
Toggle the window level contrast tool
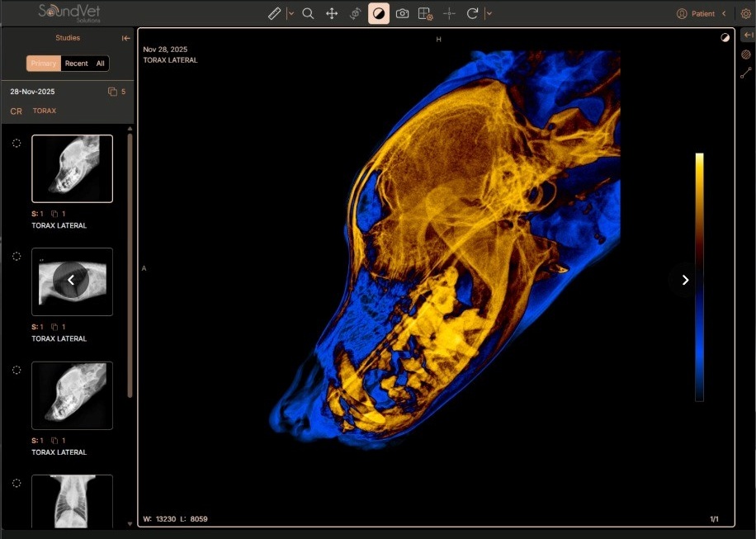[x=379, y=13]
